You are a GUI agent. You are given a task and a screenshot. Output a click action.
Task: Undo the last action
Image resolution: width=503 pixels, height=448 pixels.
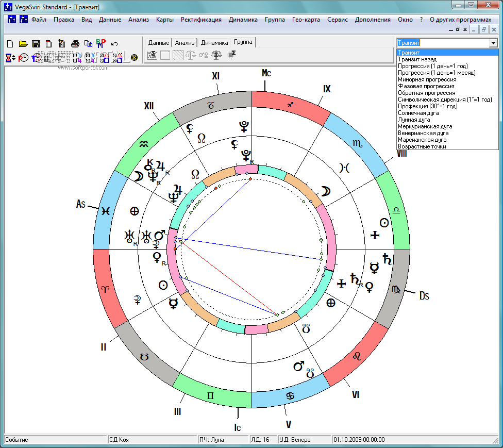click(x=114, y=44)
